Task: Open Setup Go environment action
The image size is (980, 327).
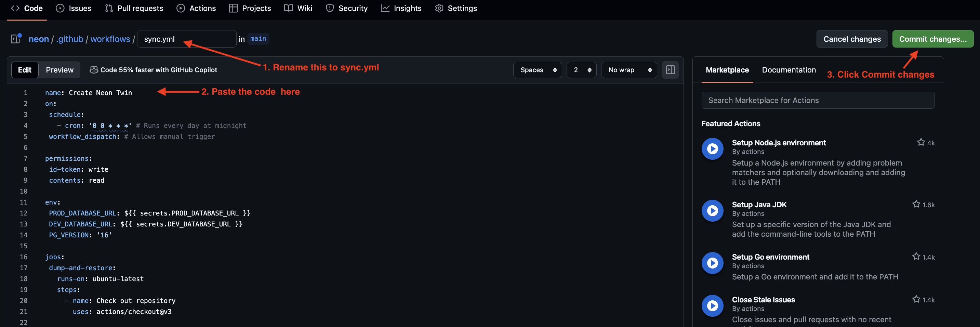Action: coord(770,257)
